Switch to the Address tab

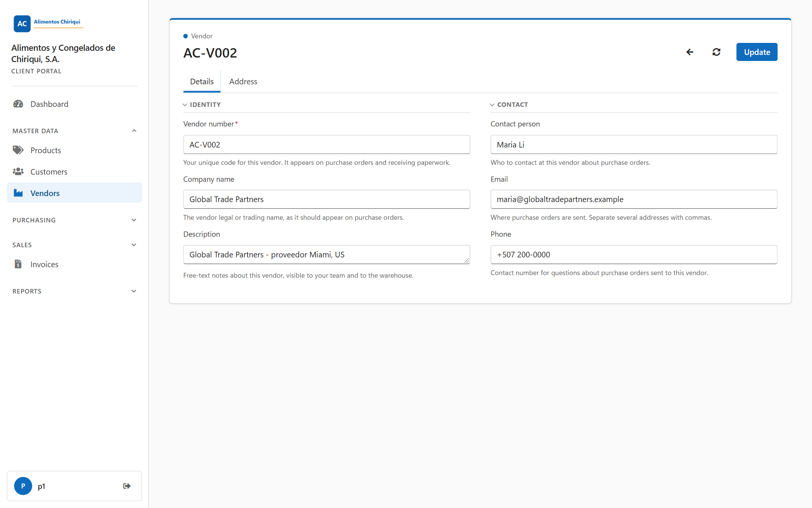243,81
